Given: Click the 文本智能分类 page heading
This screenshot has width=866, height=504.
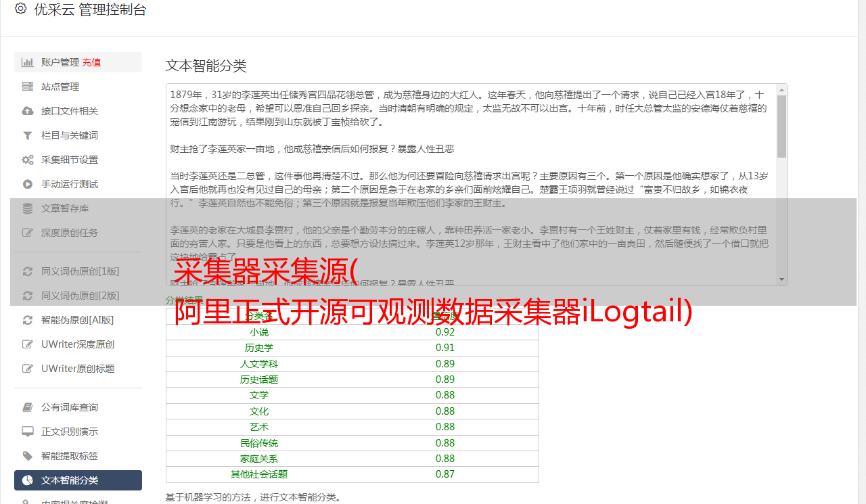Looking at the screenshot, I should 206,66.
